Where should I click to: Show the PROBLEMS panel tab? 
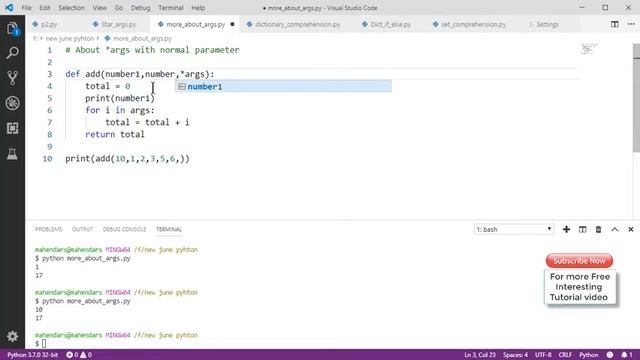[x=49, y=229]
